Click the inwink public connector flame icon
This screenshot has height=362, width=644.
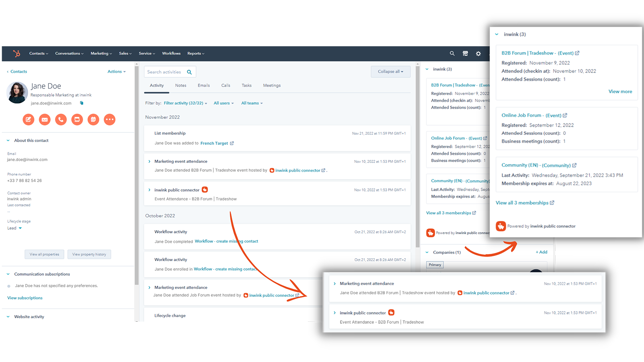coord(205,189)
